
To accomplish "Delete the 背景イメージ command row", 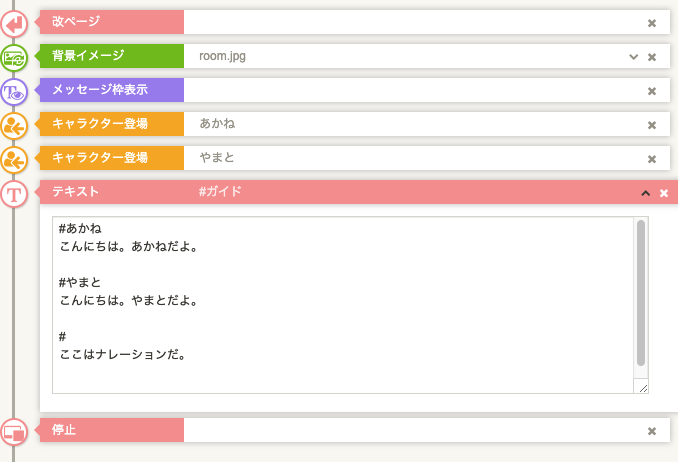I will 652,57.
